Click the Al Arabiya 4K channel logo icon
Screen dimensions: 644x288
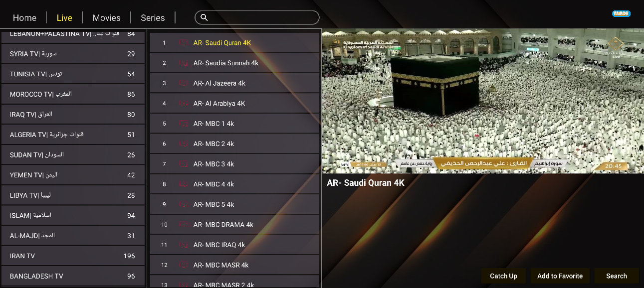point(184,104)
